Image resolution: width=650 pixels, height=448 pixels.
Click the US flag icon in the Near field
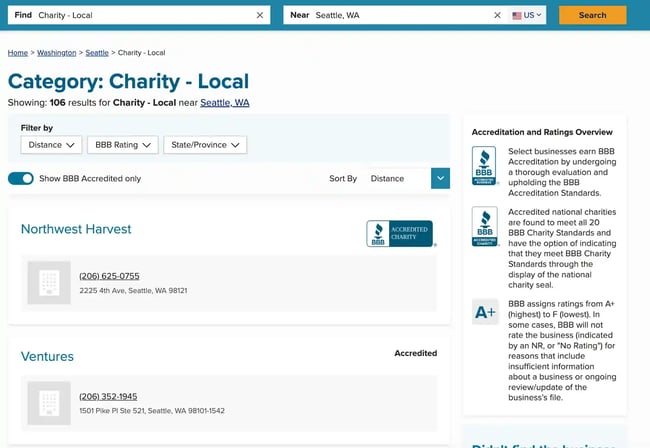tap(517, 16)
